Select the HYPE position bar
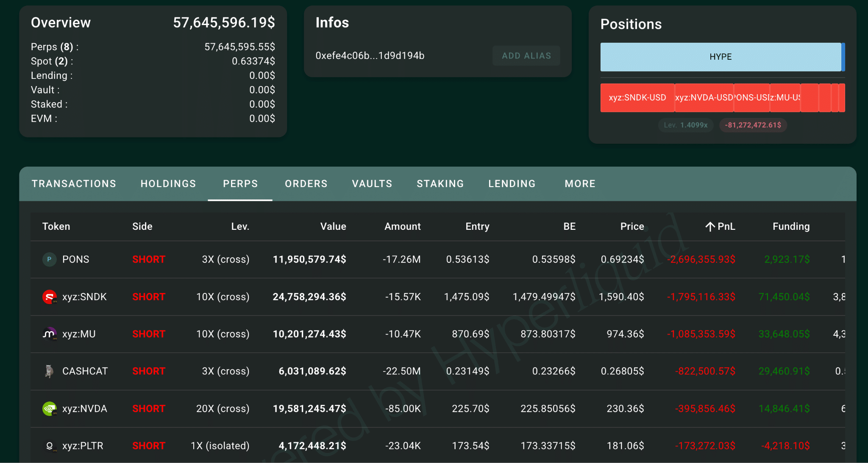 point(721,57)
